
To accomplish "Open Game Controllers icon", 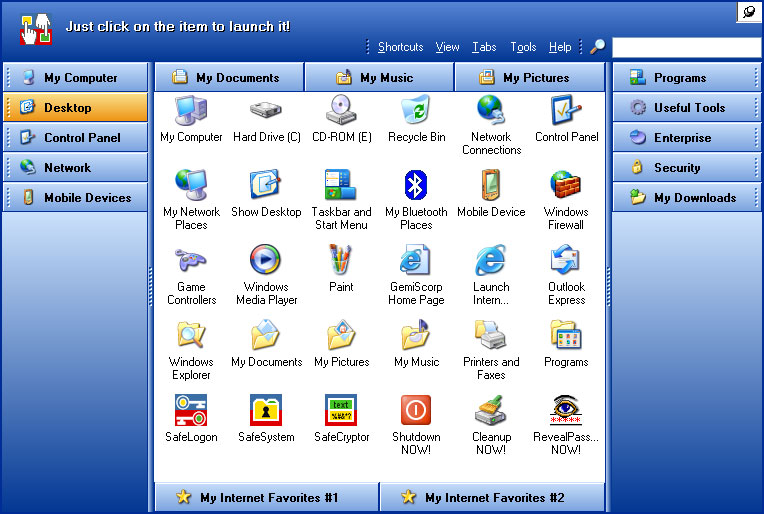I will [191, 260].
